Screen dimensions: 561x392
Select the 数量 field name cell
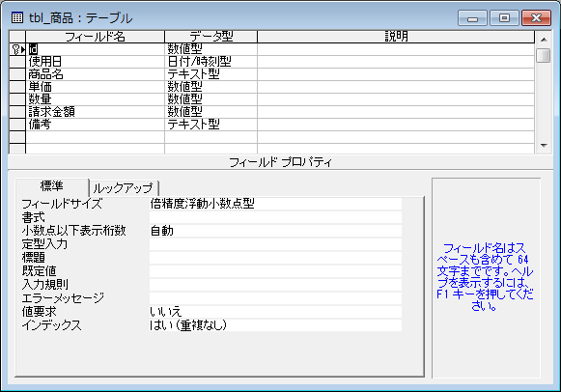pos(96,99)
